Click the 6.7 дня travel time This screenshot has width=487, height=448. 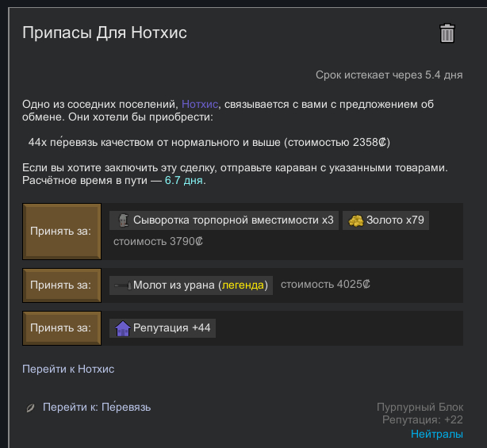183,180
